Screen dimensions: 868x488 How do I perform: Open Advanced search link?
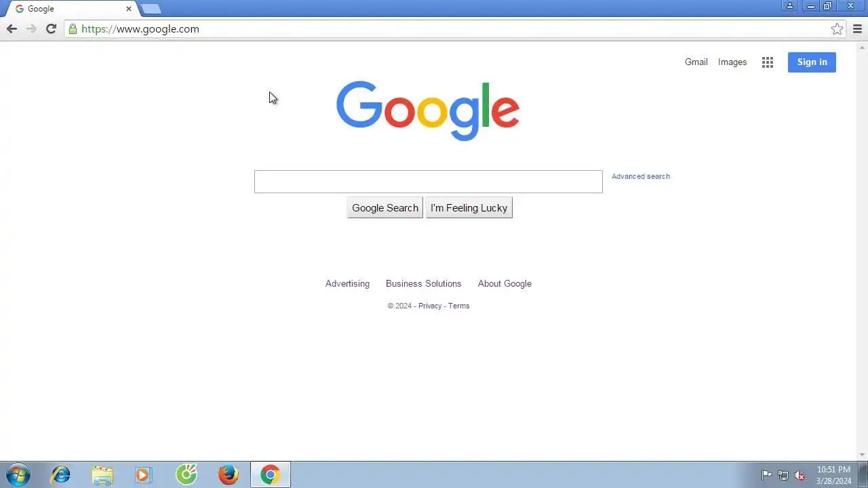coord(641,176)
